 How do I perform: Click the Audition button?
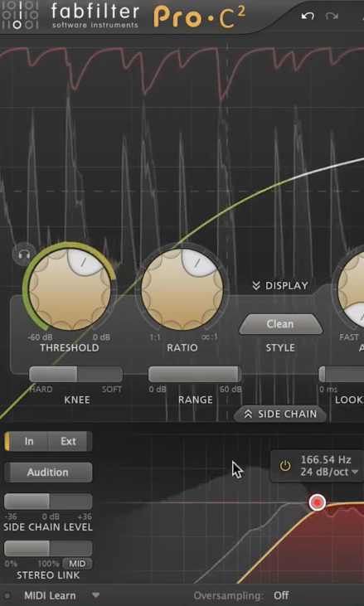pos(48,473)
